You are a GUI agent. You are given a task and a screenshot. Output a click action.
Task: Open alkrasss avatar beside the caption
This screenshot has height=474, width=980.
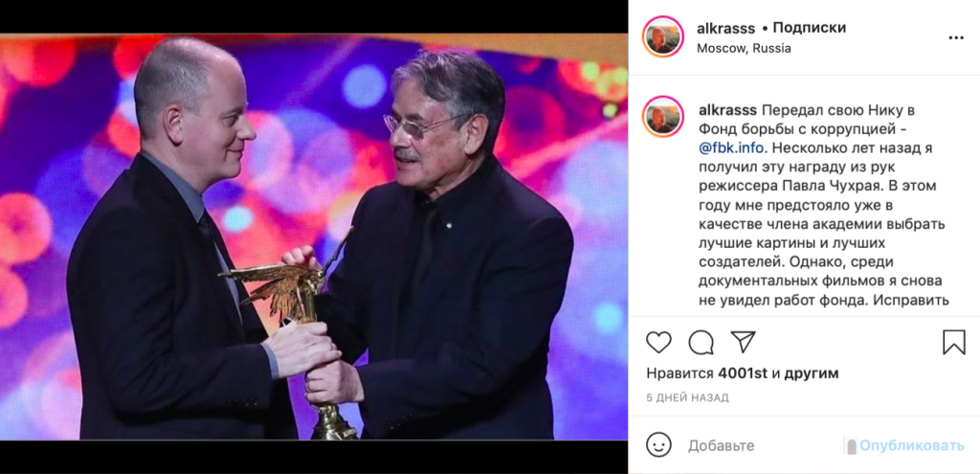click(x=662, y=117)
